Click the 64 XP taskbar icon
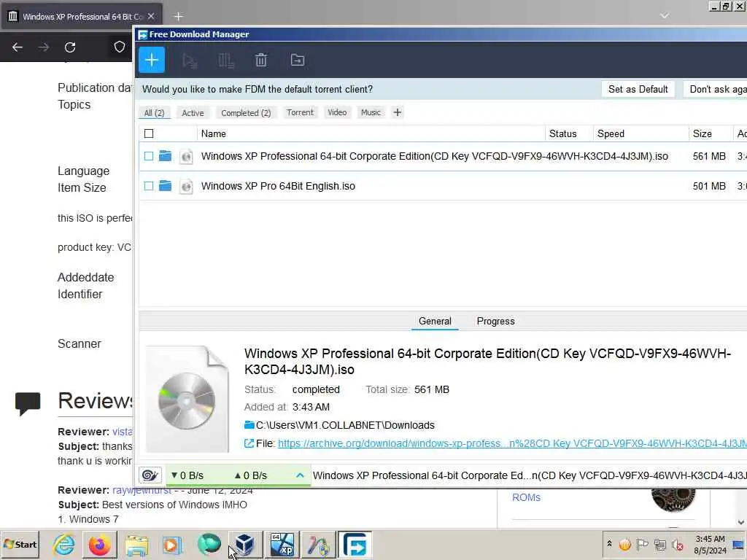Image resolution: width=747 pixels, height=560 pixels. tap(282, 544)
